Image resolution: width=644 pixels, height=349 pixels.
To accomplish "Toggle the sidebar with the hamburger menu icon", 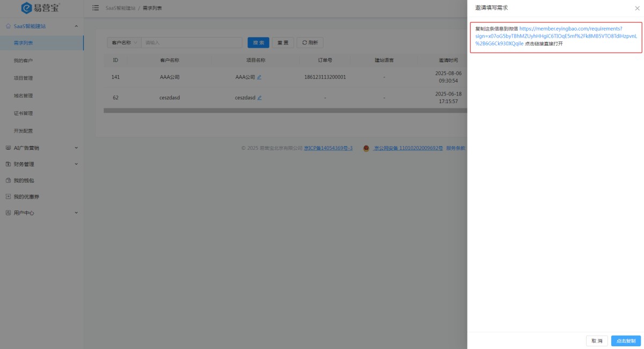I will 96,8.
